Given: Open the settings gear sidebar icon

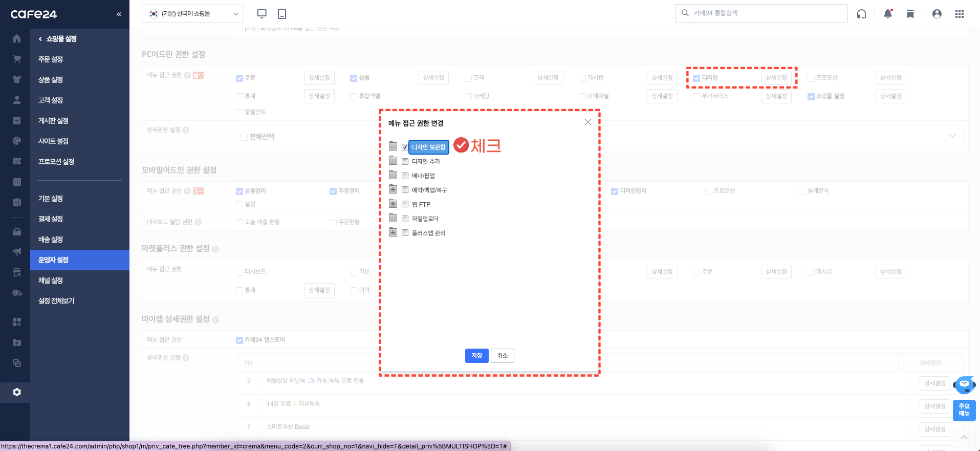Looking at the screenshot, I should 17,392.
